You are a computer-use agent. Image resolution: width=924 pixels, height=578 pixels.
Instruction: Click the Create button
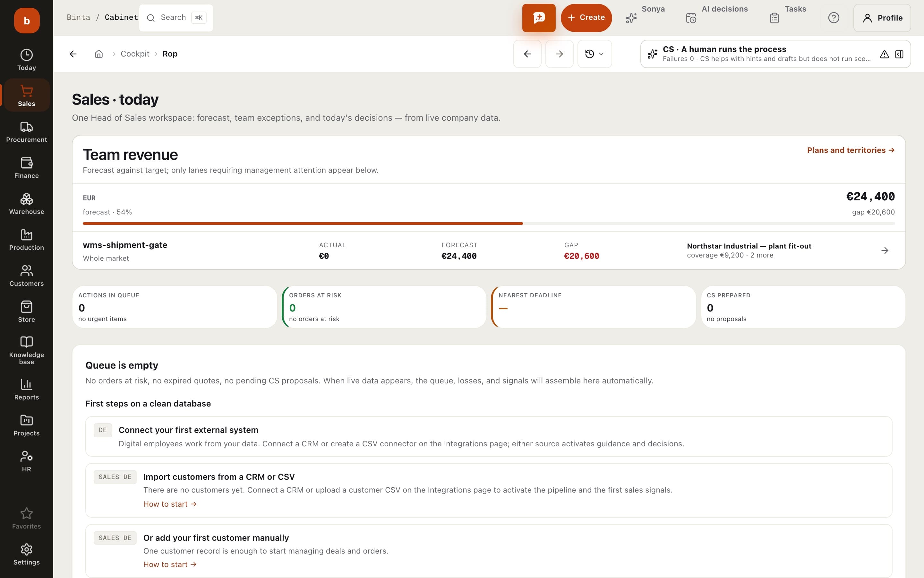pyautogui.click(x=586, y=18)
